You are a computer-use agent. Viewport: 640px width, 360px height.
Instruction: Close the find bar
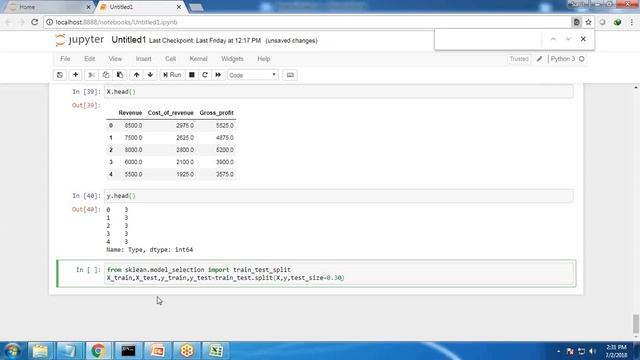(583, 39)
